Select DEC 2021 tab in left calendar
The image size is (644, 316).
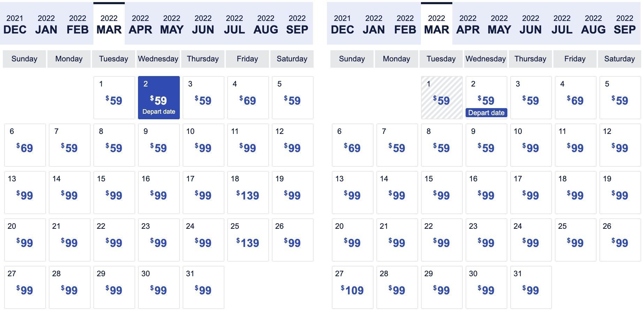(x=15, y=24)
